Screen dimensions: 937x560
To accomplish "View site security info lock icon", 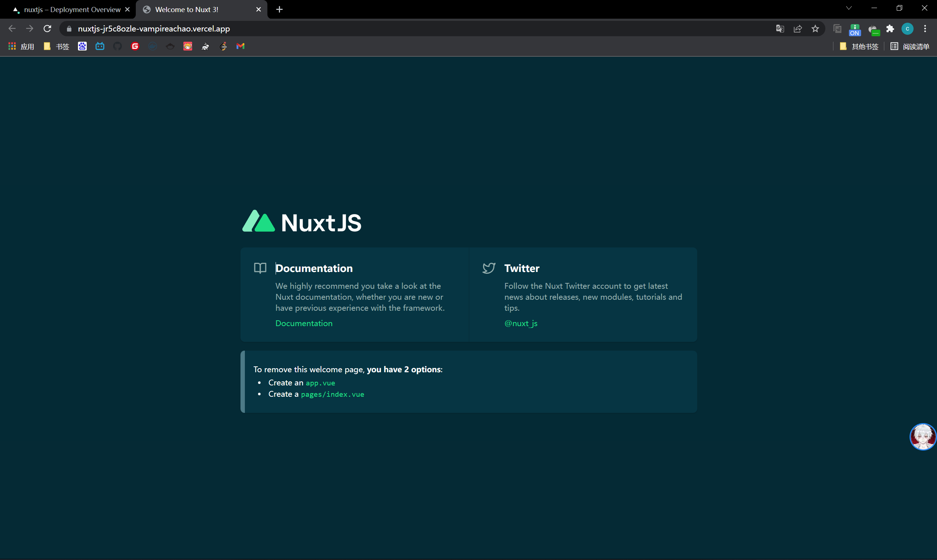I will [69, 29].
